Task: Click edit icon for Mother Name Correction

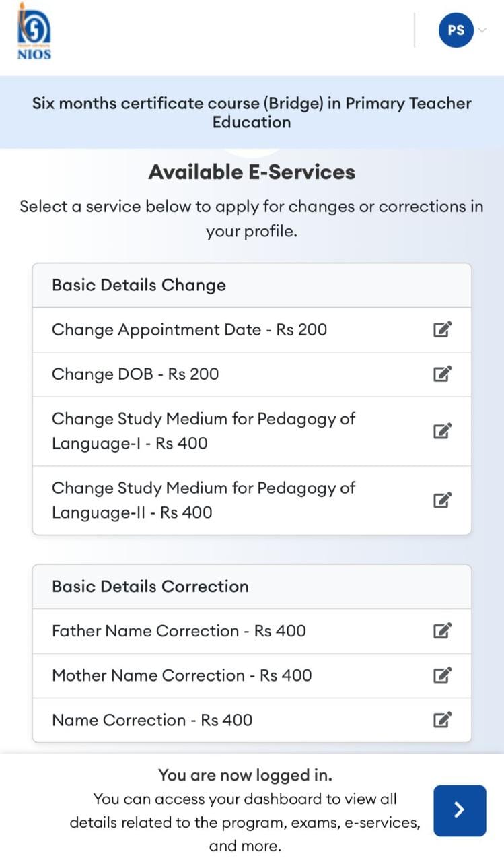Action: [441, 675]
